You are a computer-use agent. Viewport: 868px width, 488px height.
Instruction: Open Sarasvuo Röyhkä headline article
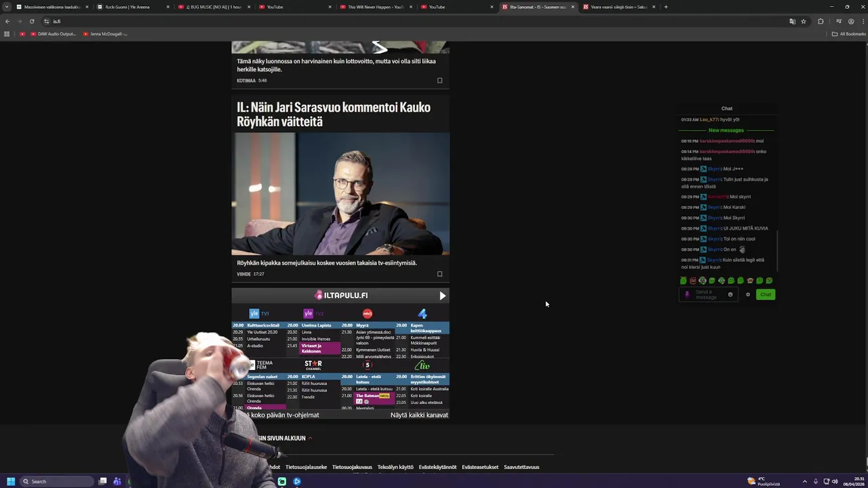[334, 115]
